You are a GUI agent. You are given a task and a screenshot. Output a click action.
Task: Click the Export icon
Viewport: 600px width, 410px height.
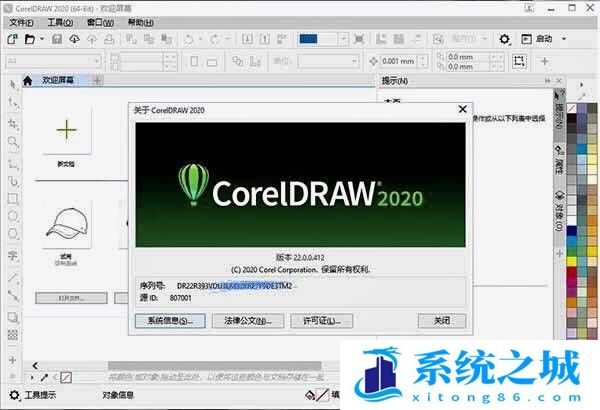coord(264,39)
